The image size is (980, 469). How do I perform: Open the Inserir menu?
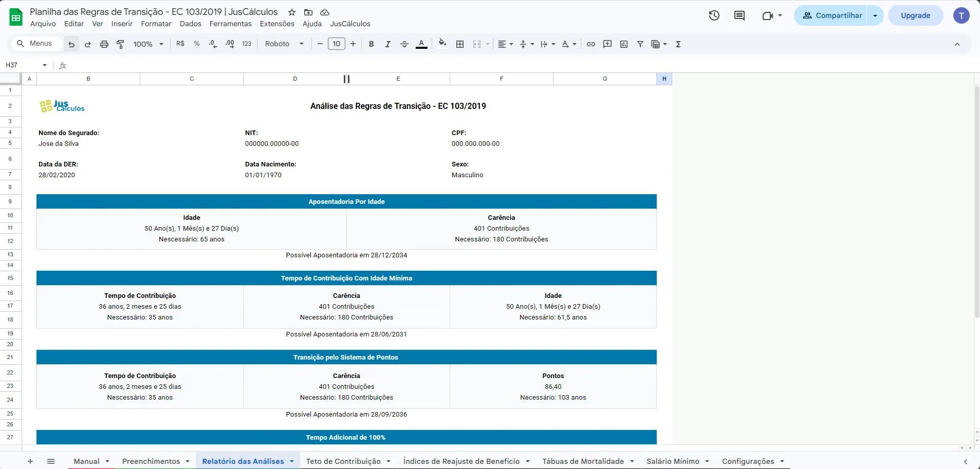click(x=122, y=24)
